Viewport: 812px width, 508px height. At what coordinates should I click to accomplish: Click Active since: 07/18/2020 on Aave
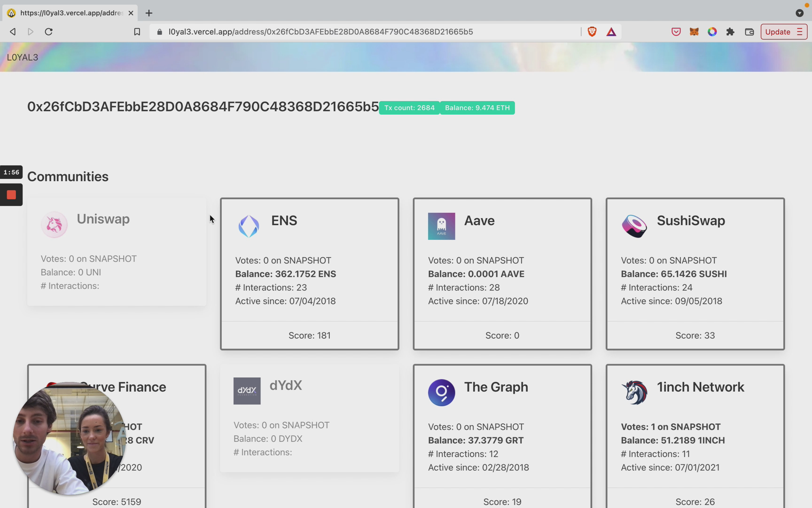click(478, 301)
